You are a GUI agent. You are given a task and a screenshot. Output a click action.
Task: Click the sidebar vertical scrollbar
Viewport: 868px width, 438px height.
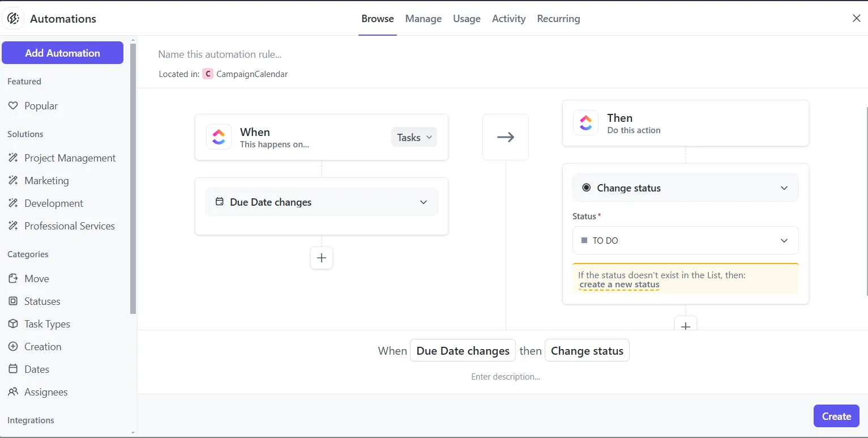click(133, 178)
